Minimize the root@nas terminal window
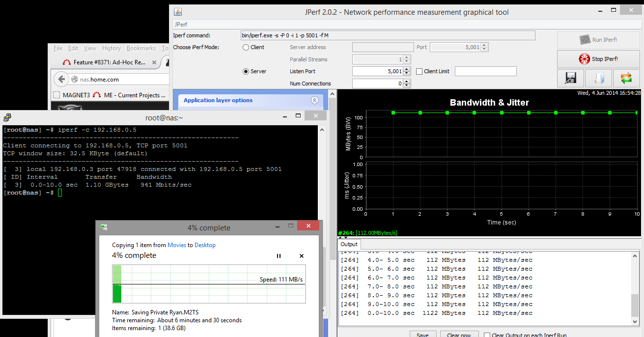This screenshot has height=337, width=644. tap(285, 117)
